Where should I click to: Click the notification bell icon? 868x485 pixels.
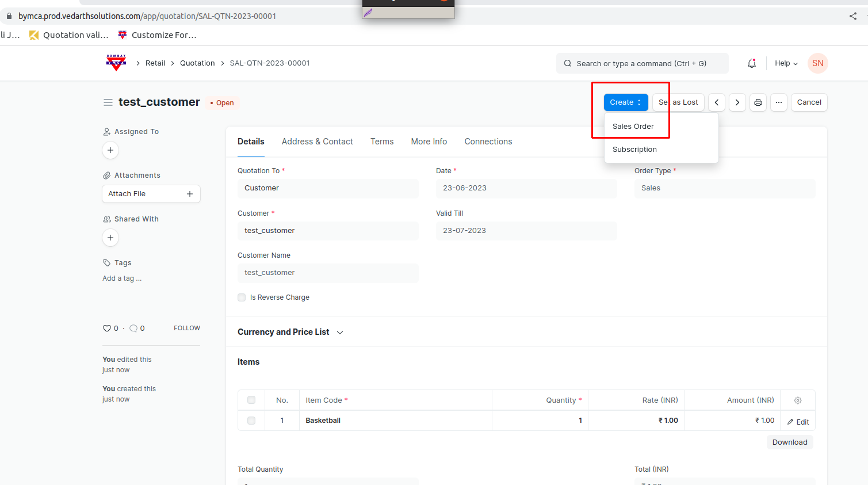751,63
